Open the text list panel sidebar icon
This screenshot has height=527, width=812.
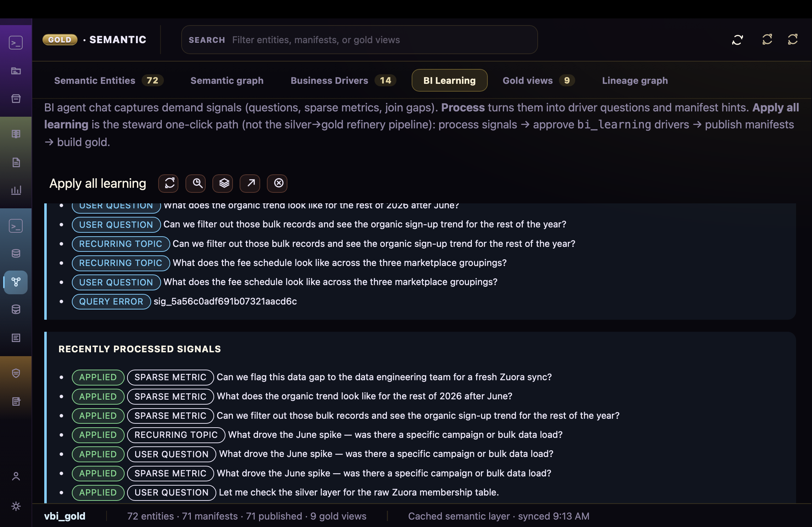[x=16, y=338]
